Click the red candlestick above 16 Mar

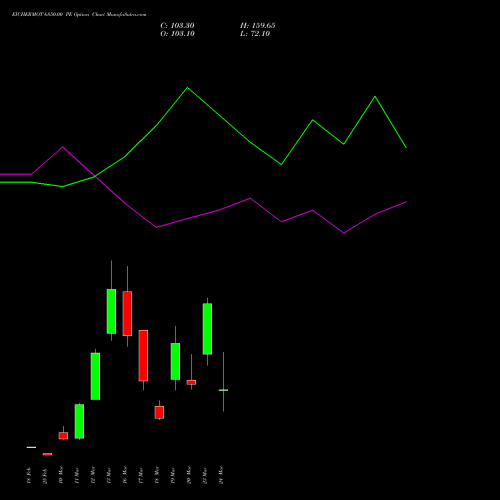(127, 313)
